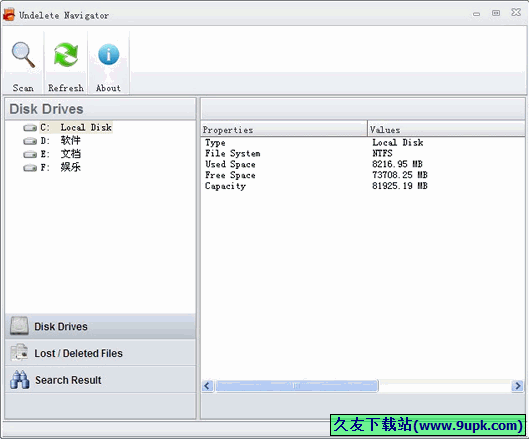529x439 pixels.
Task: Click the Undelete Navigator title bar app icon
Action: click(x=9, y=14)
